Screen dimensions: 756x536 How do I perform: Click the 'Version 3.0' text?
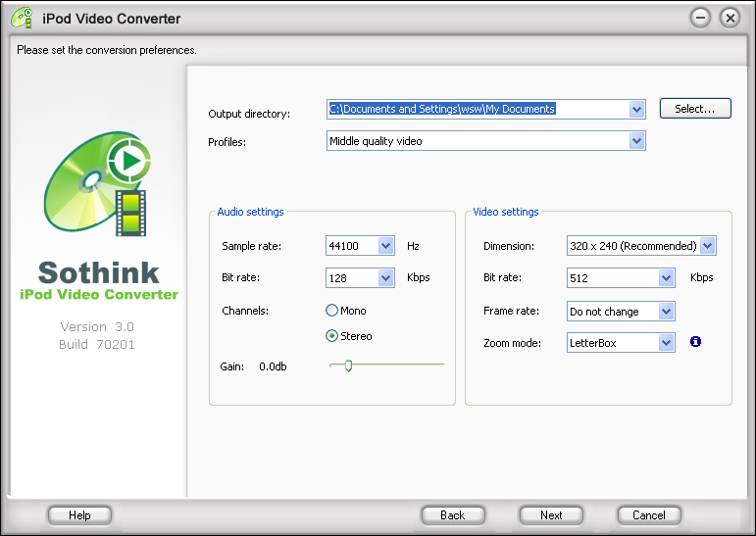pyautogui.click(x=97, y=327)
